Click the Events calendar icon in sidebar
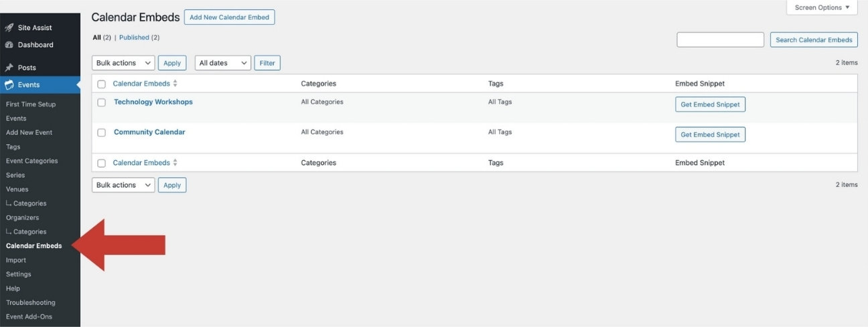The width and height of the screenshot is (868, 327). pyautogui.click(x=9, y=85)
